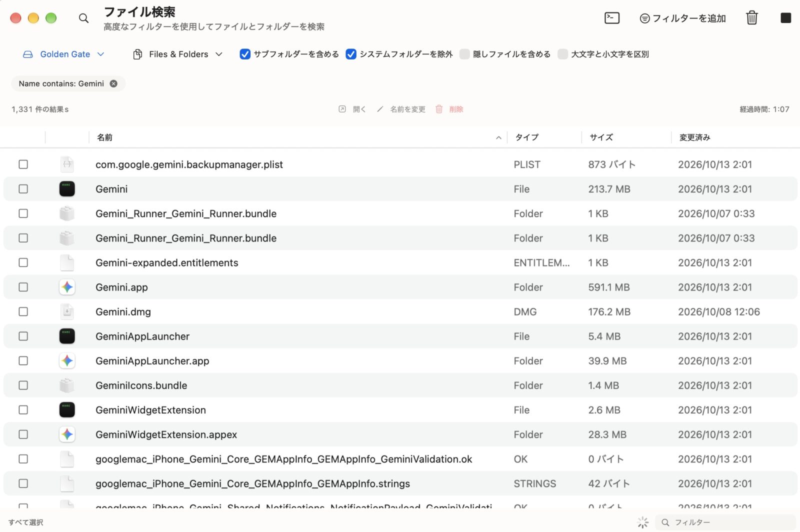Enable 隠しファイルを含める checkbox

click(x=464, y=54)
